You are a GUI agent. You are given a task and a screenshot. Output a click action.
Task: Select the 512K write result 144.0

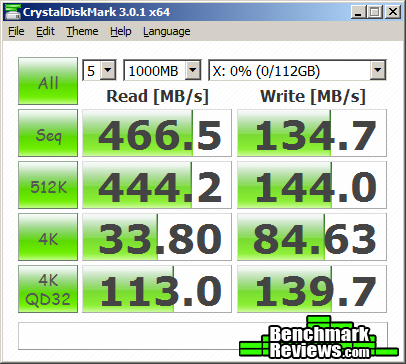pos(312,185)
